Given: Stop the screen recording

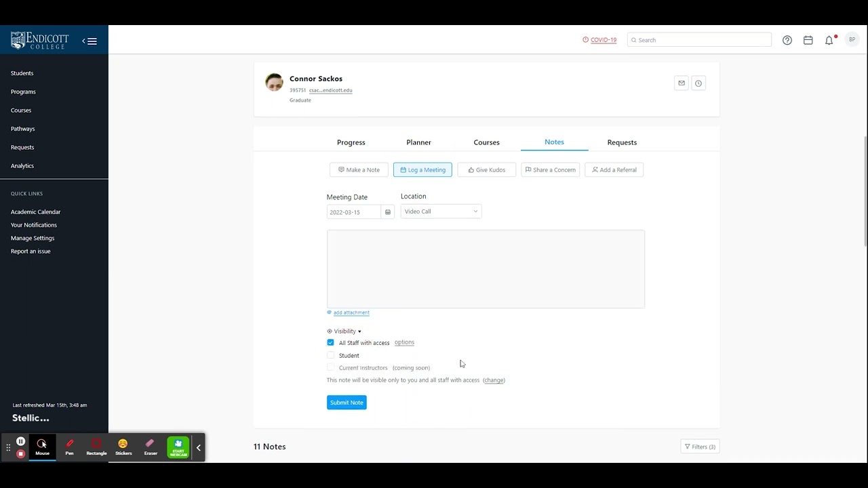Looking at the screenshot, I should pyautogui.click(x=21, y=453).
